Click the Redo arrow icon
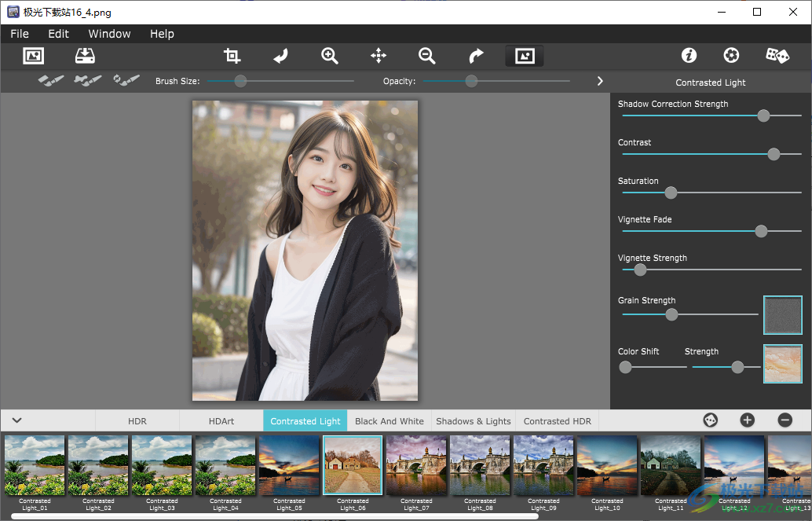Image resolution: width=812 pixels, height=521 pixels. click(x=475, y=56)
